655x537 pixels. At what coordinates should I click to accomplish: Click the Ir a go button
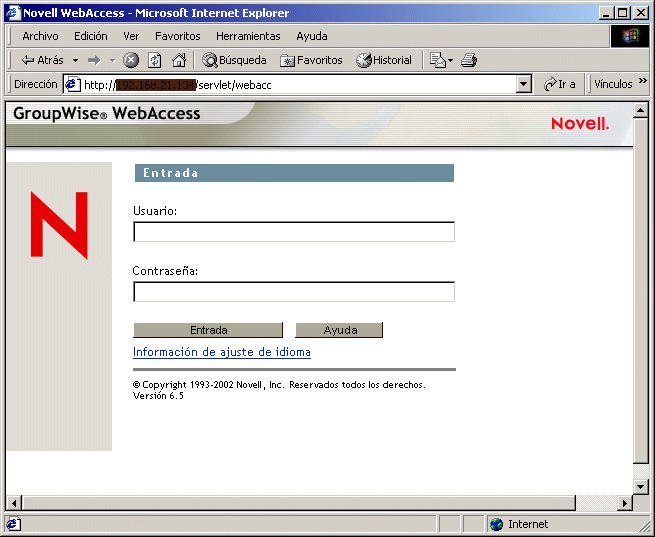pyautogui.click(x=560, y=84)
